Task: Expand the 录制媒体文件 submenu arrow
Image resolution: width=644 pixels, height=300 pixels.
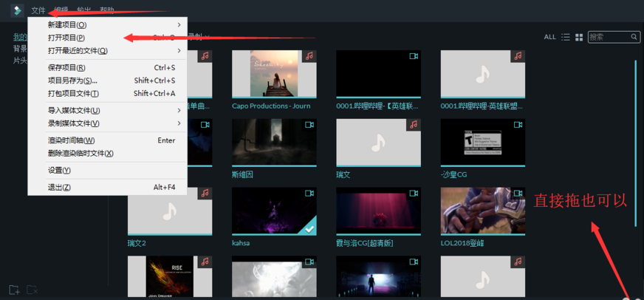Action: coord(179,123)
